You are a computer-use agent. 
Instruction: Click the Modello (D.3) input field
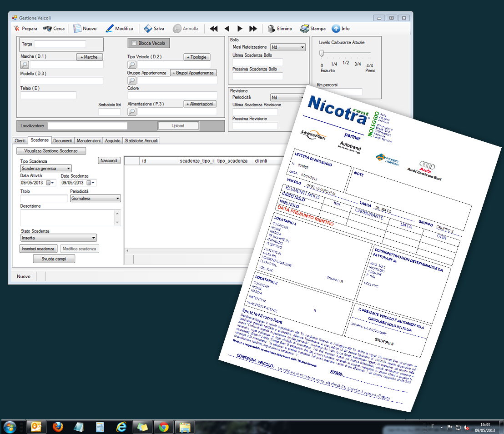coord(62,80)
